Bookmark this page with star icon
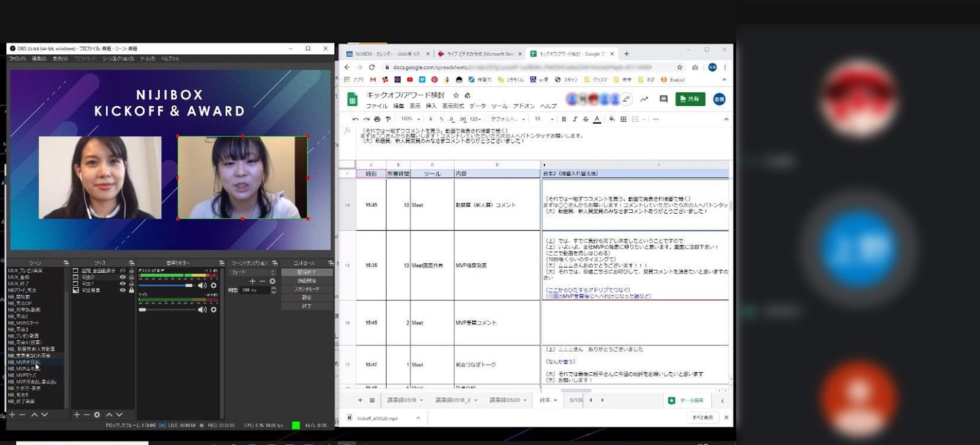 679,67
